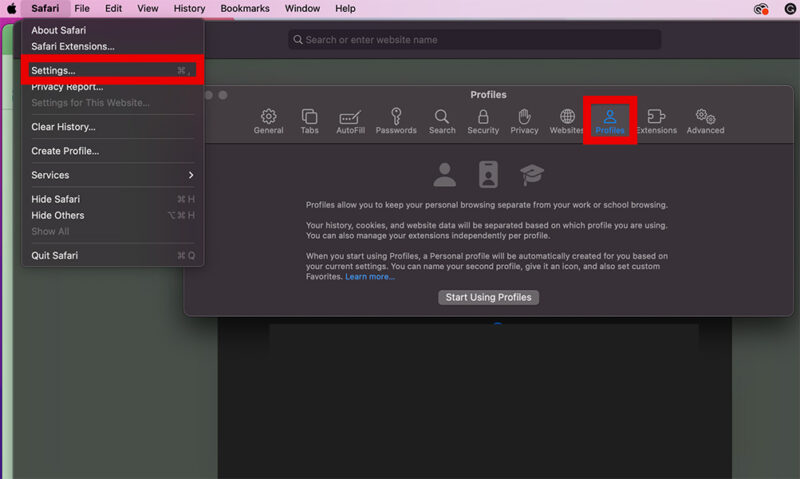
Task: Open the Bookmarks menu
Action: click(x=245, y=8)
